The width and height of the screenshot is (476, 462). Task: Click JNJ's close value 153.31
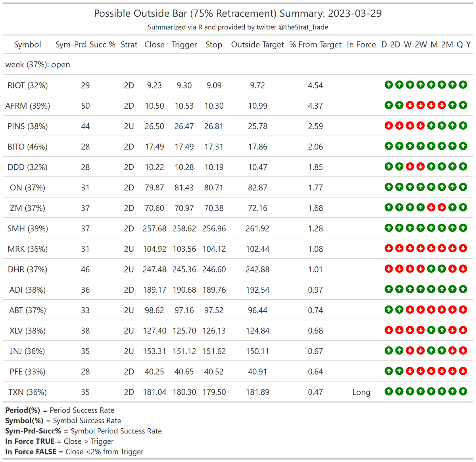[154, 351]
